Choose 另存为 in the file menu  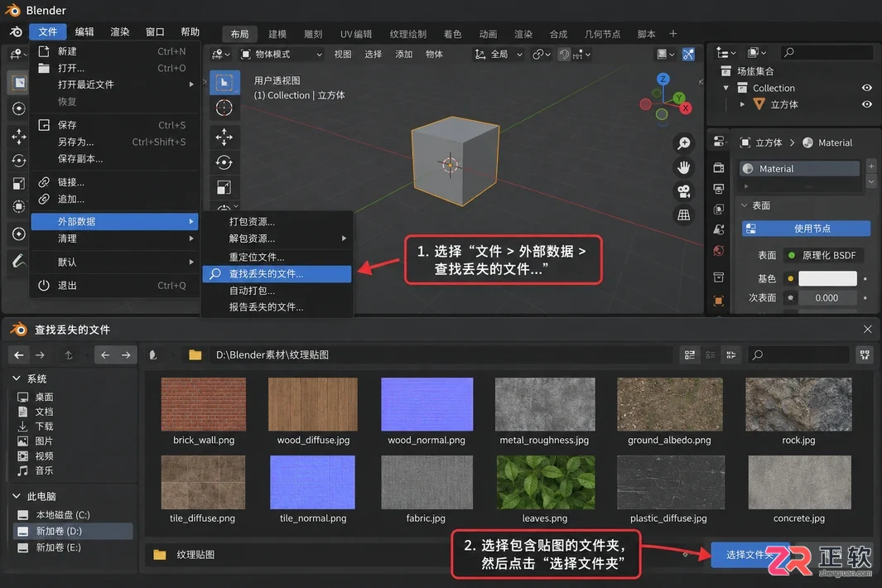(x=115, y=142)
